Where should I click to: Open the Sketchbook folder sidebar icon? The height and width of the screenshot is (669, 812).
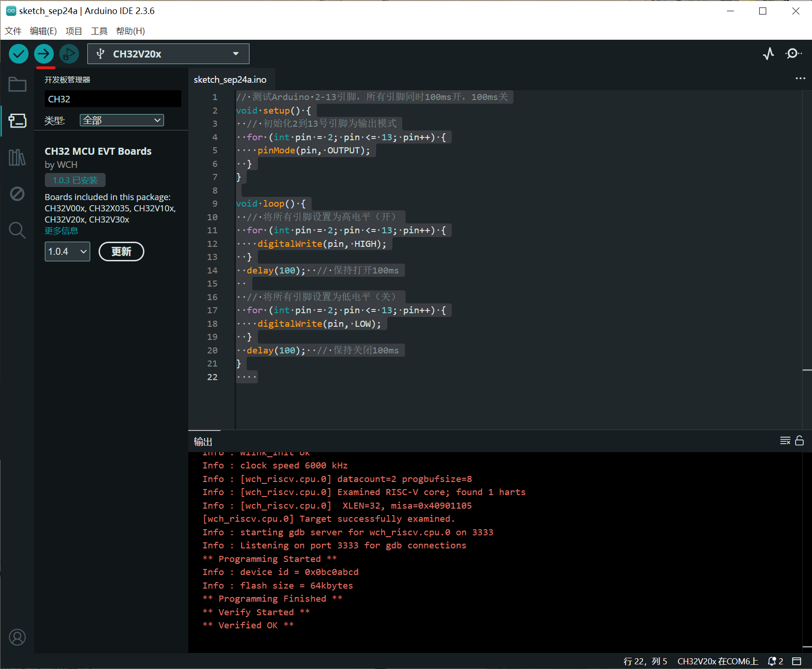click(x=17, y=85)
